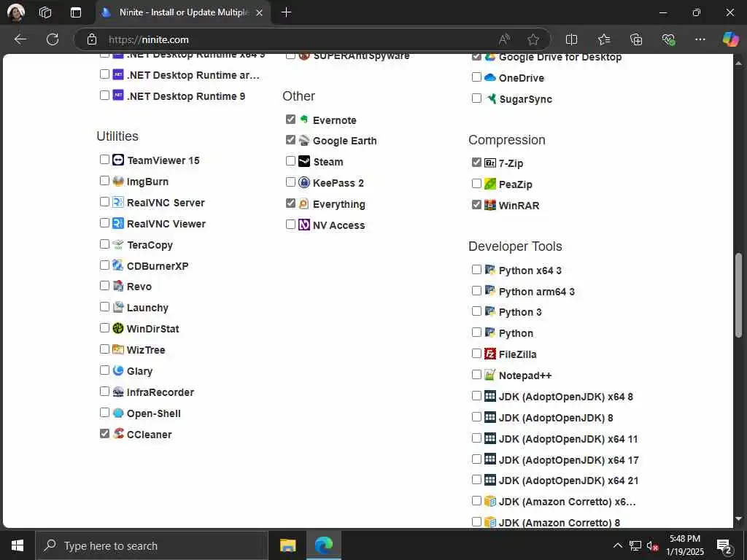The image size is (747, 560).
Task: Check the PeaZip checkbox
Action: tap(476, 183)
